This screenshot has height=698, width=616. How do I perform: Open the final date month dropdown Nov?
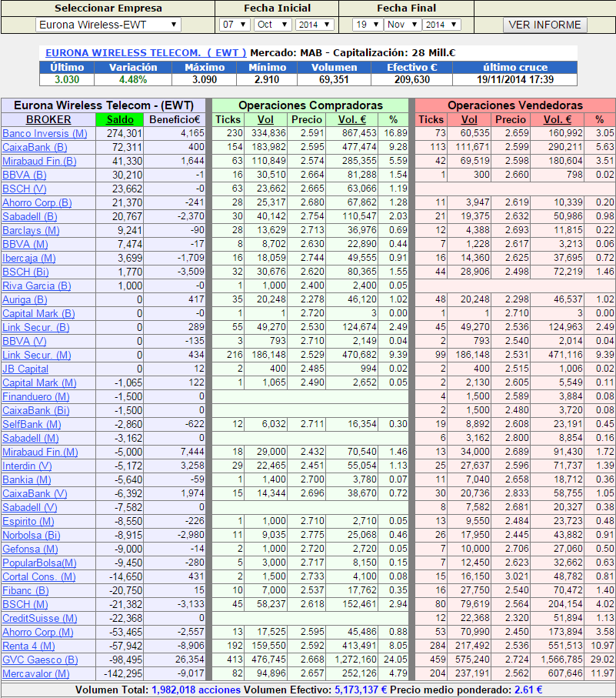coord(401,25)
